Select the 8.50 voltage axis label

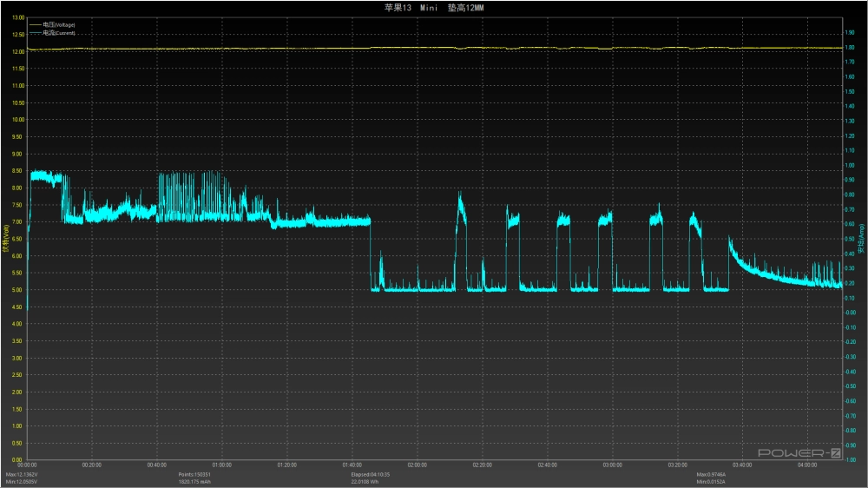[17, 171]
